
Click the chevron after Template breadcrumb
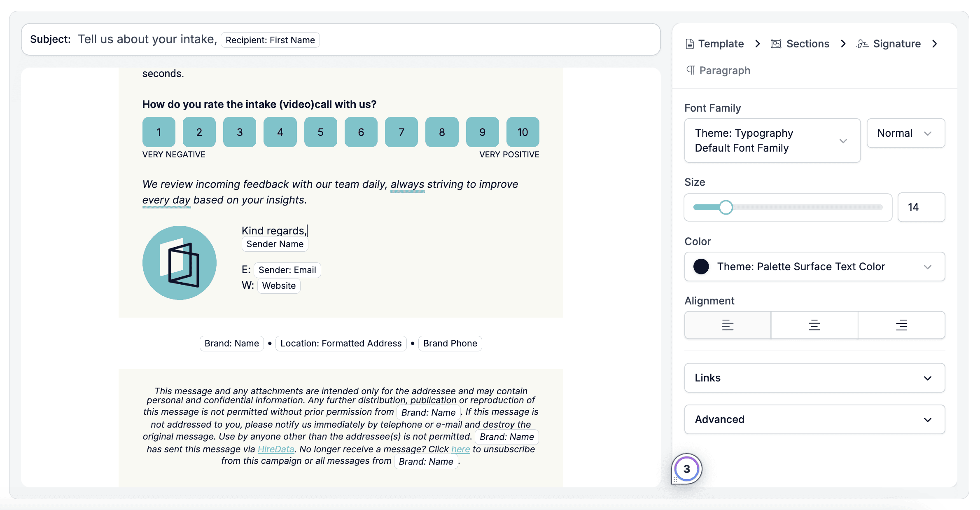[757, 44]
